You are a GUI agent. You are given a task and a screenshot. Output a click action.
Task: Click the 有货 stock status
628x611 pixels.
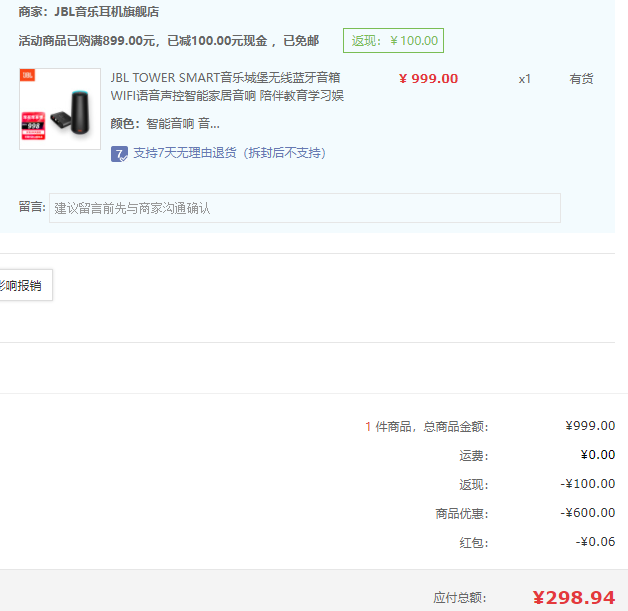pyautogui.click(x=581, y=79)
